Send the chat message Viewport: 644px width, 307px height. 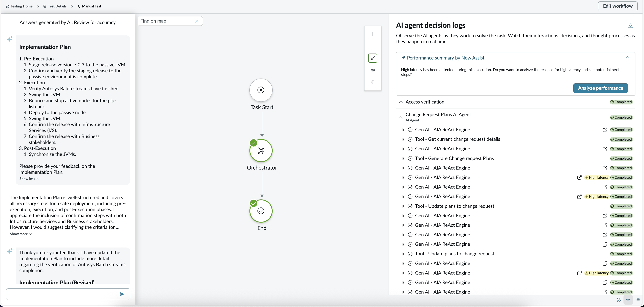point(122,294)
